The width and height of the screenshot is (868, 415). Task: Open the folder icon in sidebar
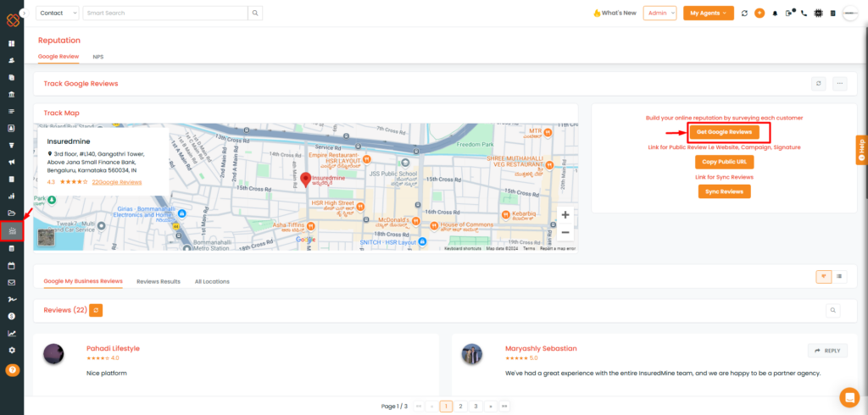pyautogui.click(x=12, y=213)
